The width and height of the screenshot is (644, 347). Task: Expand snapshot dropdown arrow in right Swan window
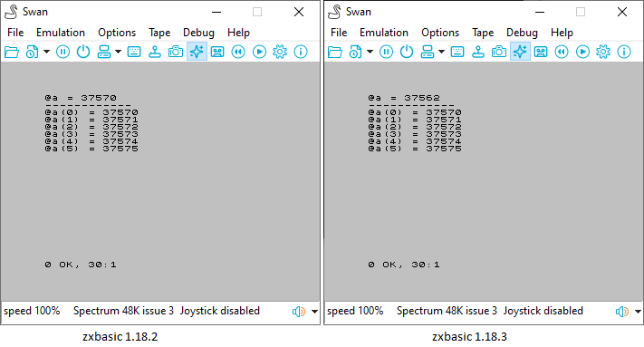(370, 52)
